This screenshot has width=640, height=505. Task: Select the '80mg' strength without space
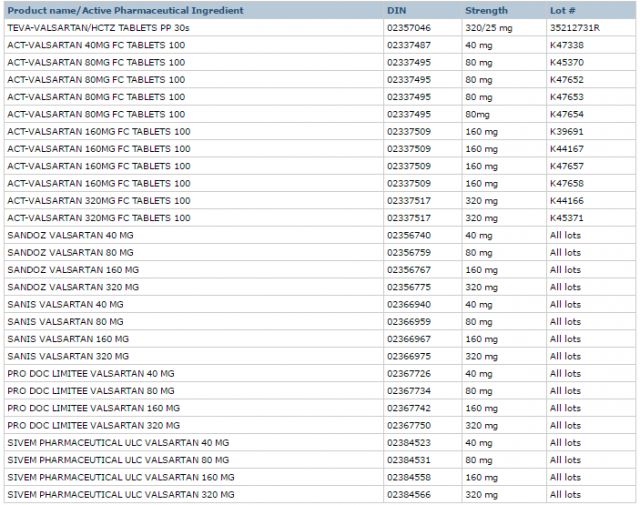(477, 115)
